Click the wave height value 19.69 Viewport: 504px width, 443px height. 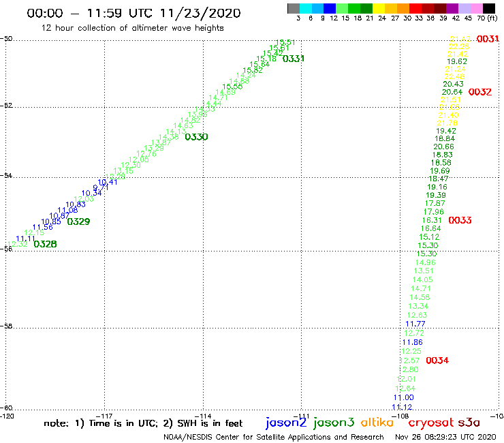click(440, 171)
